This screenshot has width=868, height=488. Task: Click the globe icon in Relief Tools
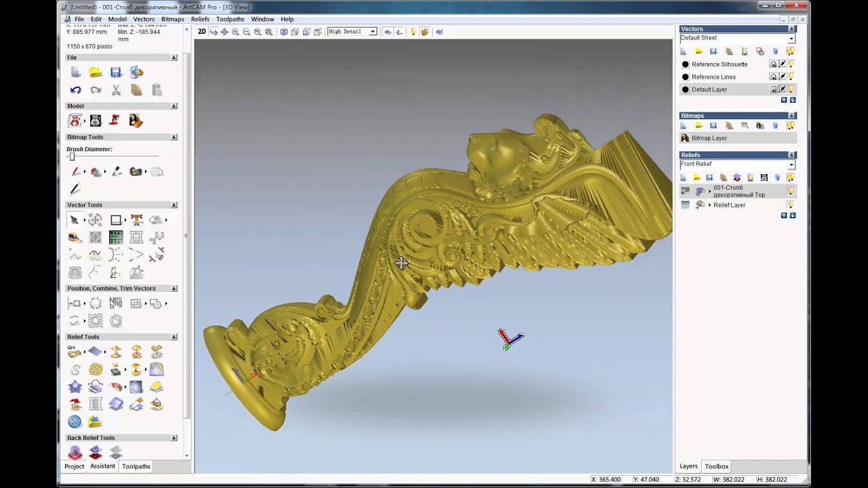click(x=75, y=422)
